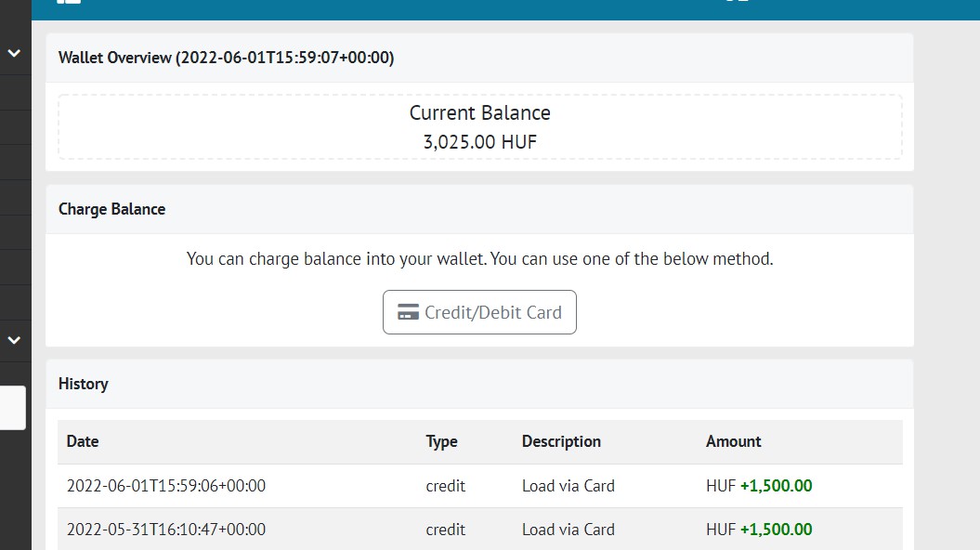Select the 2022-06-01 transaction date cell
The image size is (980, 550).
(x=166, y=486)
